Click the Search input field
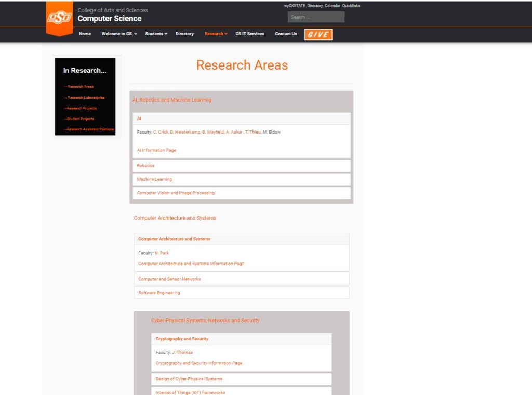This screenshot has height=395, width=532. pyautogui.click(x=316, y=17)
